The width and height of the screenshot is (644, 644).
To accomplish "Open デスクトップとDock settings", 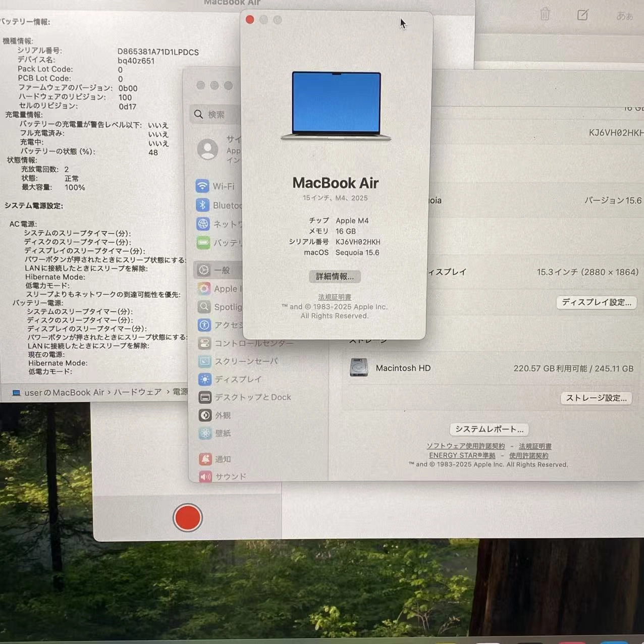I will click(x=253, y=397).
